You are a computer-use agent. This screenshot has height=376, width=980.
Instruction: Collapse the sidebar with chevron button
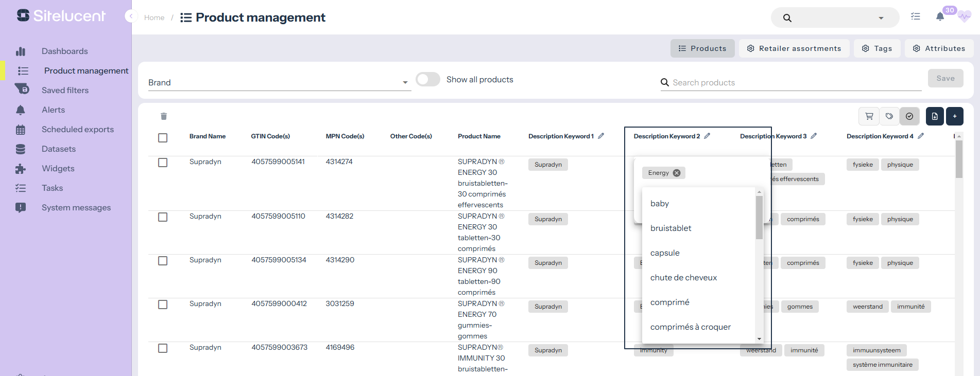[x=131, y=16]
